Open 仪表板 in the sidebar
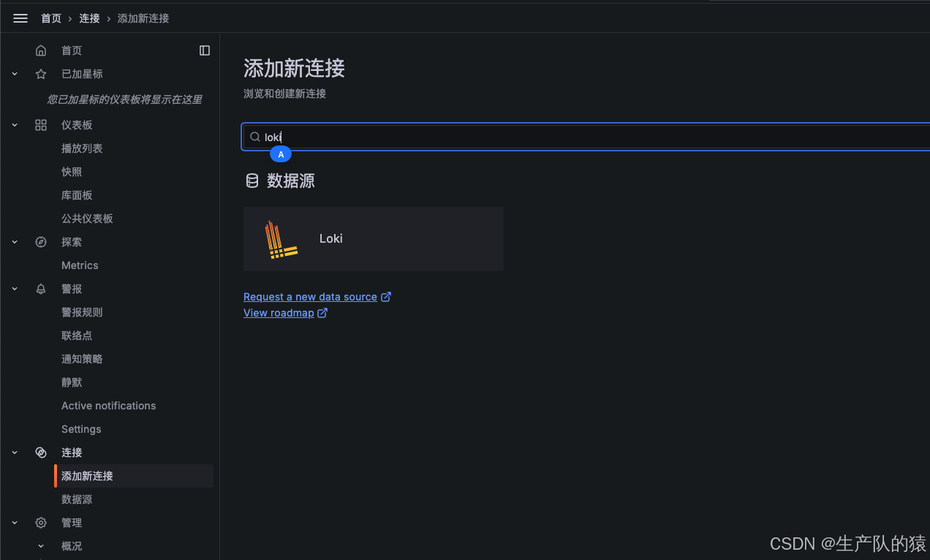 [x=77, y=125]
